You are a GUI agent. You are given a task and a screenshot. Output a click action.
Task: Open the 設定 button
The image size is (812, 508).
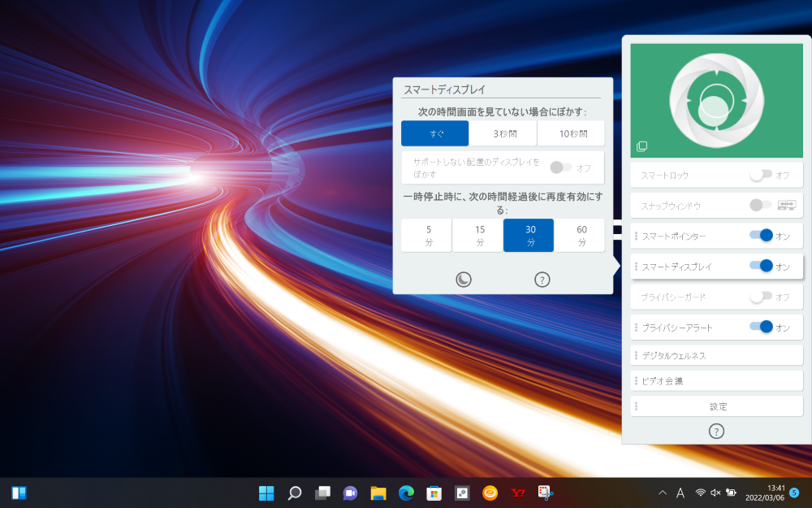pyautogui.click(x=718, y=406)
